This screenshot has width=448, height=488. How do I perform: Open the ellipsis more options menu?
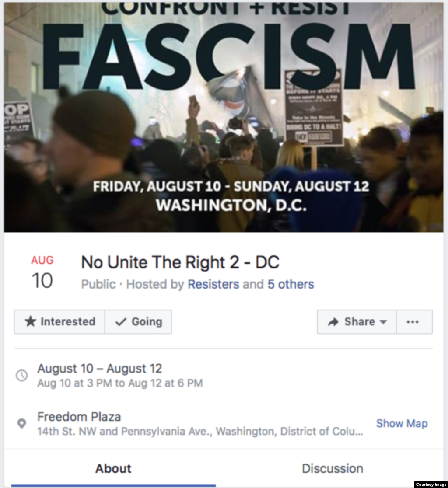coord(413,322)
